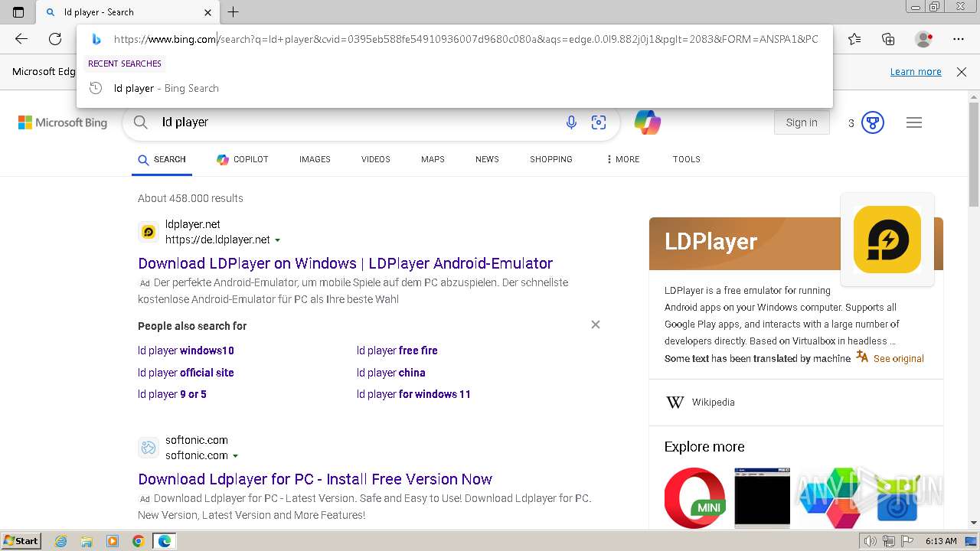
Task: Click the address bar URL field
Action: pos(465,39)
